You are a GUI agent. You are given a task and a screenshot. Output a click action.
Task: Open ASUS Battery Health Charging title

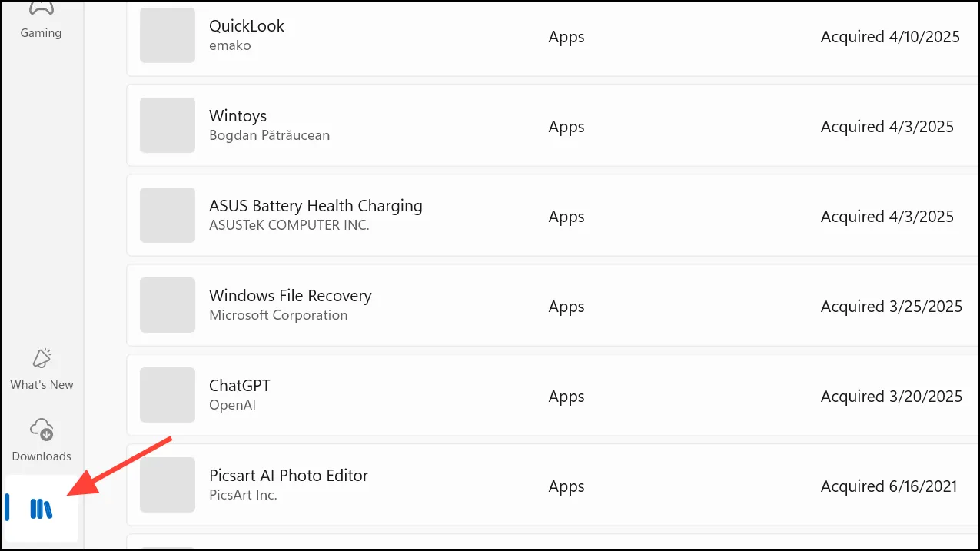click(x=316, y=206)
